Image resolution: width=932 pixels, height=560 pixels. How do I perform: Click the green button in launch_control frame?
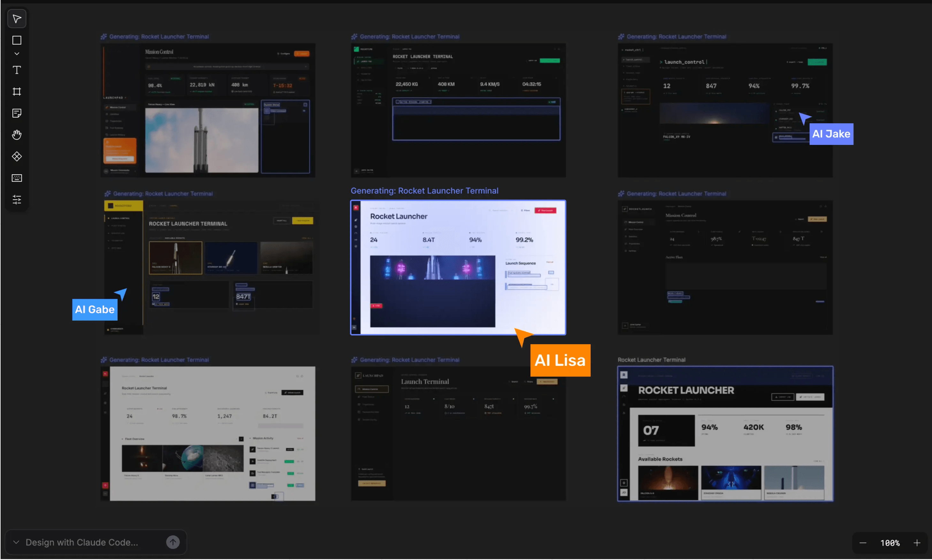click(817, 62)
